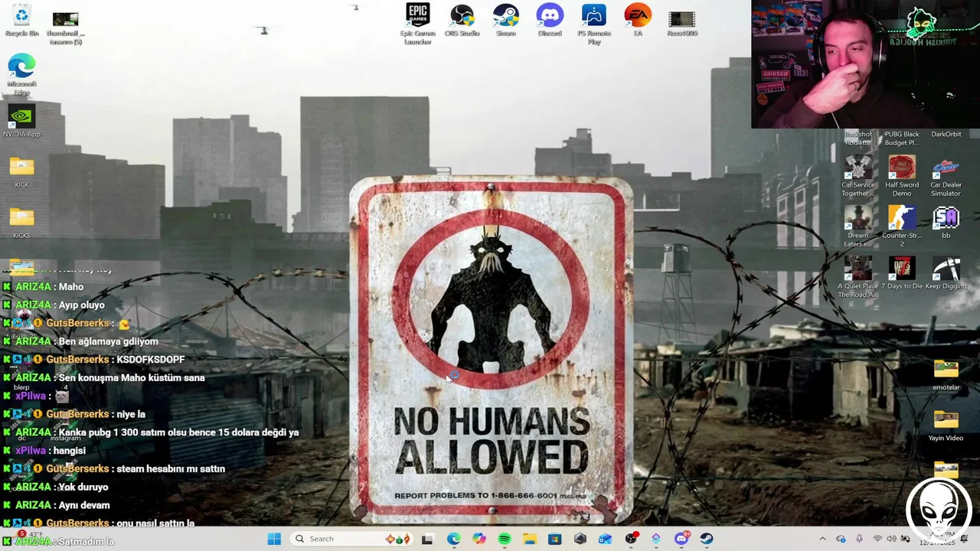
Task: Open the Razer1080 video file
Action: pyautogui.click(x=681, y=23)
